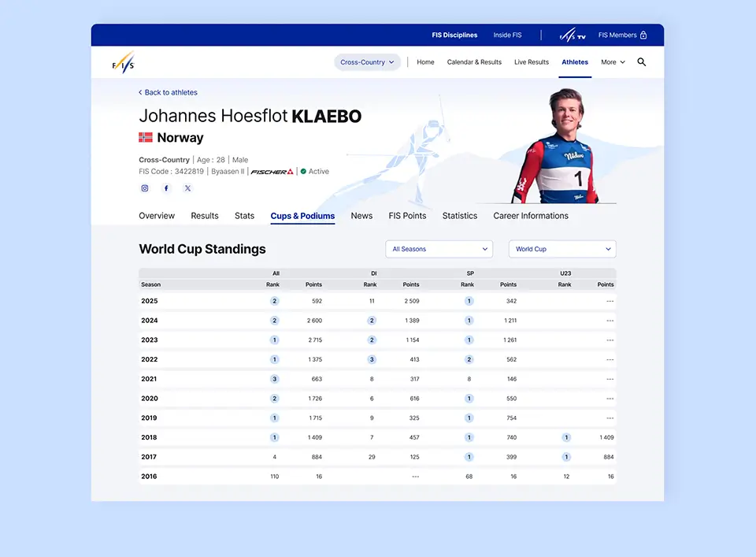Click the 2022 season row label
This screenshot has width=756, height=557.
[x=150, y=359]
